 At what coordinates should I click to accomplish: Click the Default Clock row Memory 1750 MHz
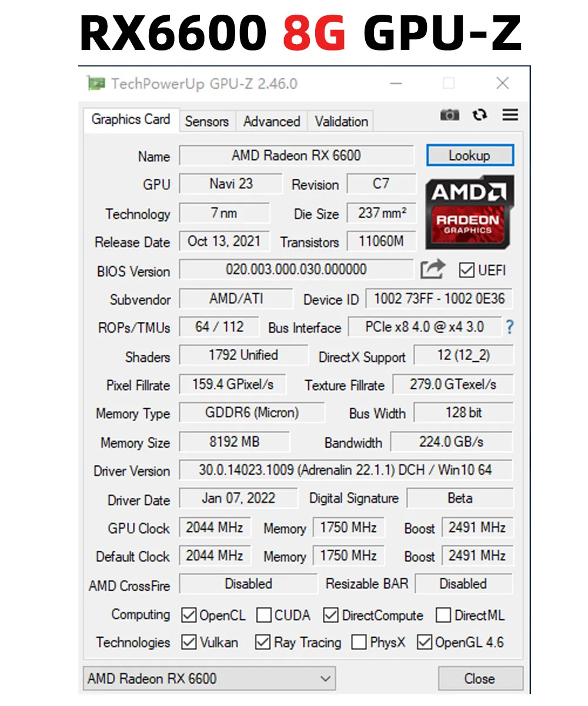349,556
